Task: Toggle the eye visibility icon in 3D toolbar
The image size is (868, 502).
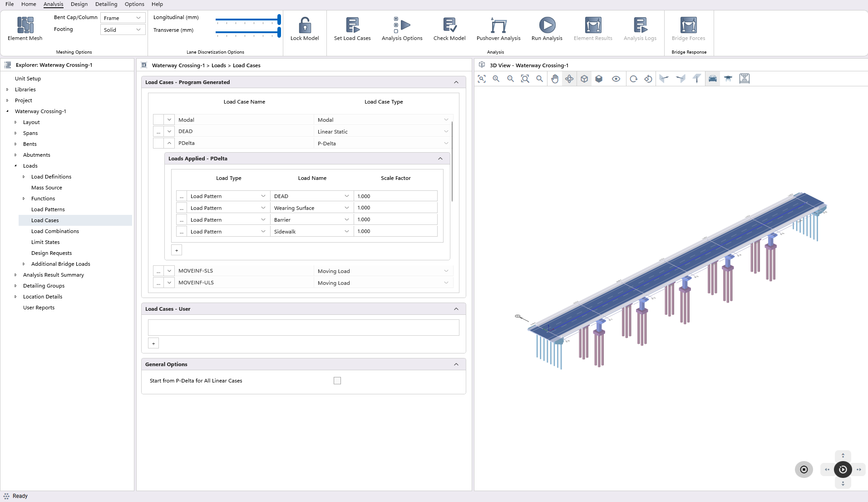Action: click(x=616, y=79)
